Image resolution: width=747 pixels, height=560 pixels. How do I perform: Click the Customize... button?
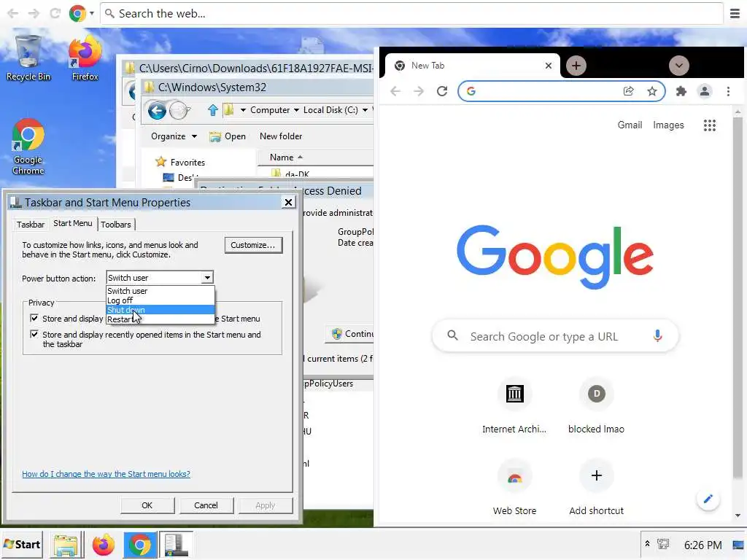253,245
